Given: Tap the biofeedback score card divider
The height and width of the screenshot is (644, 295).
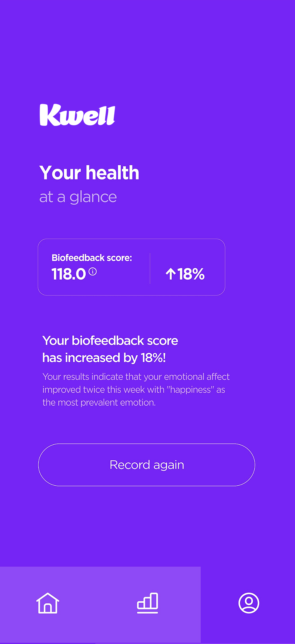Looking at the screenshot, I should pos(150,268).
